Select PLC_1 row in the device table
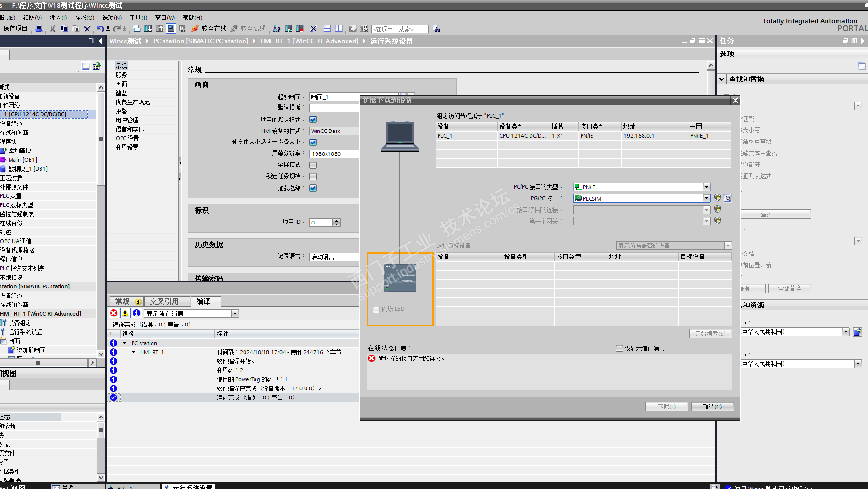The image size is (868, 489). (x=583, y=136)
